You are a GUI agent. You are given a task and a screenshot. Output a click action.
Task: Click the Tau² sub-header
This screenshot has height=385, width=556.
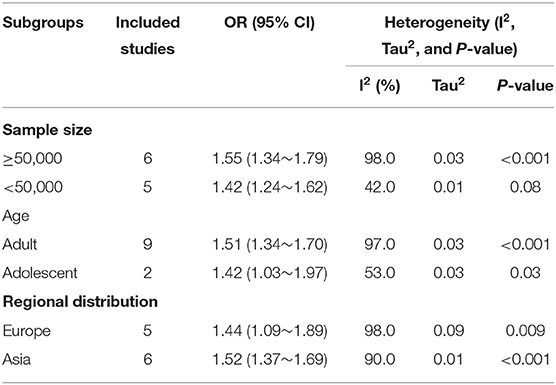[x=448, y=85]
